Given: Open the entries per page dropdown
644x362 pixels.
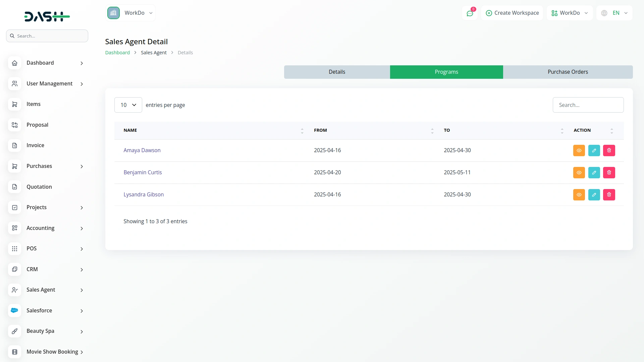Looking at the screenshot, I should pyautogui.click(x=128, y=105).
